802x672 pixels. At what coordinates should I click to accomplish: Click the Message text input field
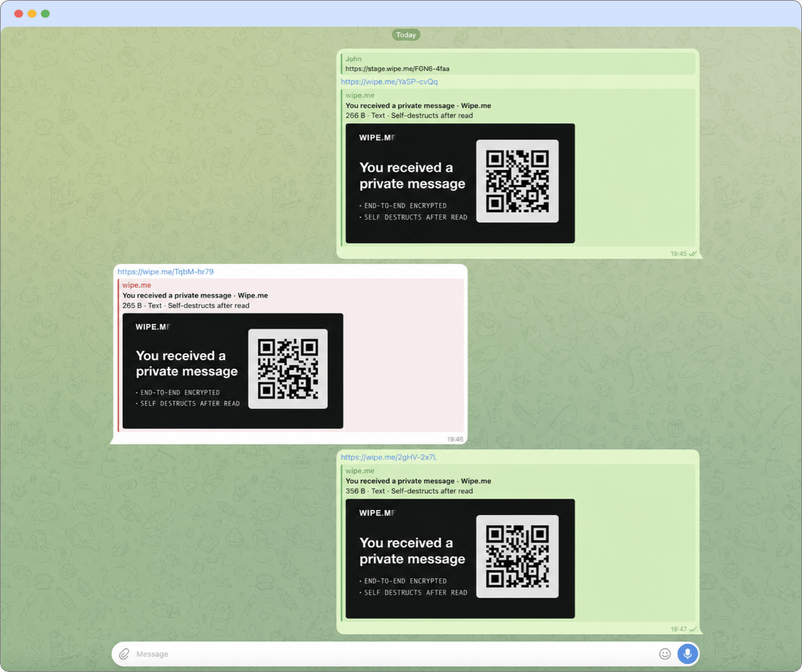393,654
